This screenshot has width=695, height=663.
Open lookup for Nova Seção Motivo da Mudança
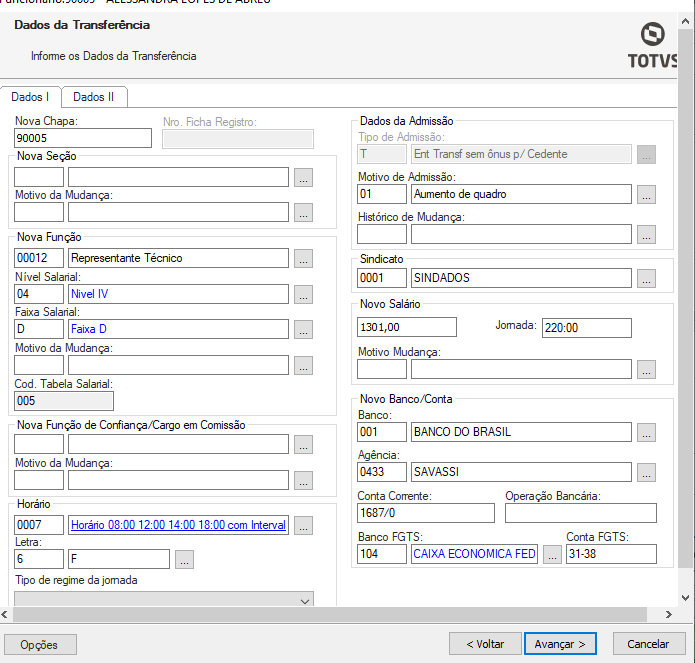pyautogui.click(x=303, y=212)
